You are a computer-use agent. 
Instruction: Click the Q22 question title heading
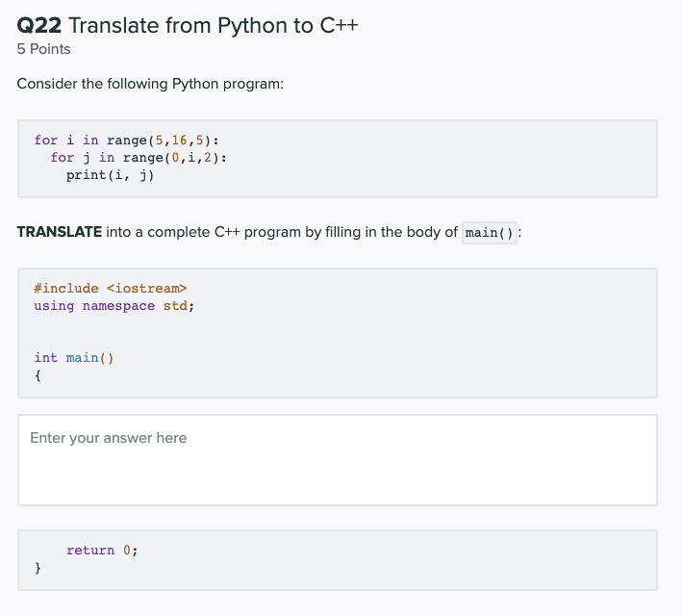188,25
